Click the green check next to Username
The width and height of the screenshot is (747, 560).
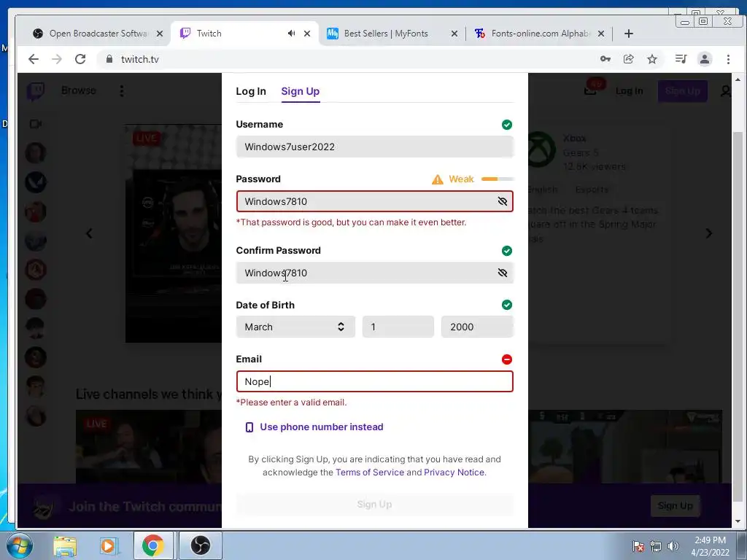pyautogui.click(x=507, y=125)
